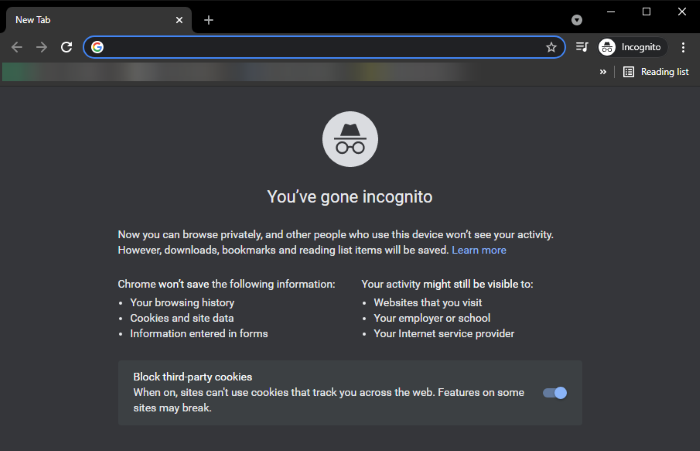Open the tab search dropdown arrow
Image resolution: width=700 pixels, height=451 pixels.
(577, 20)
